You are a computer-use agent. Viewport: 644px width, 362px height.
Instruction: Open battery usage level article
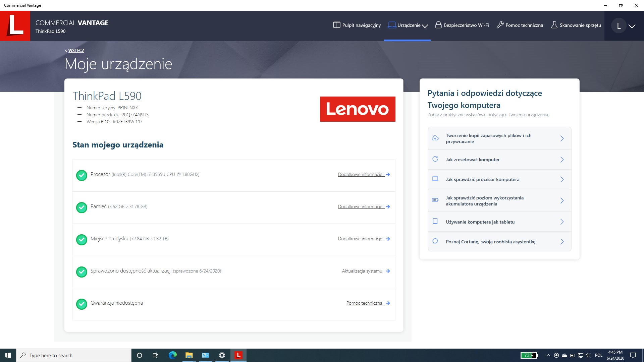tap(499, 200)
